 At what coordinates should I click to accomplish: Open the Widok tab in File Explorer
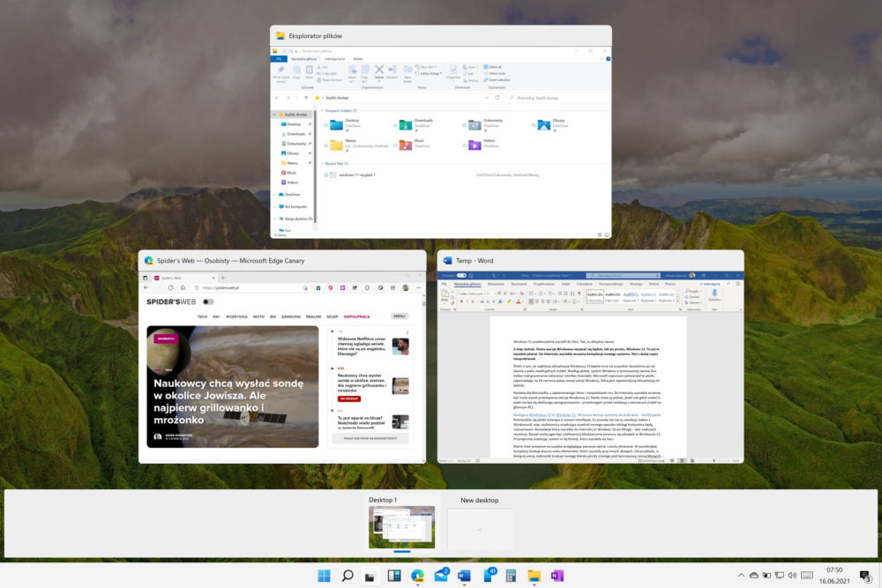coord(358,58)
